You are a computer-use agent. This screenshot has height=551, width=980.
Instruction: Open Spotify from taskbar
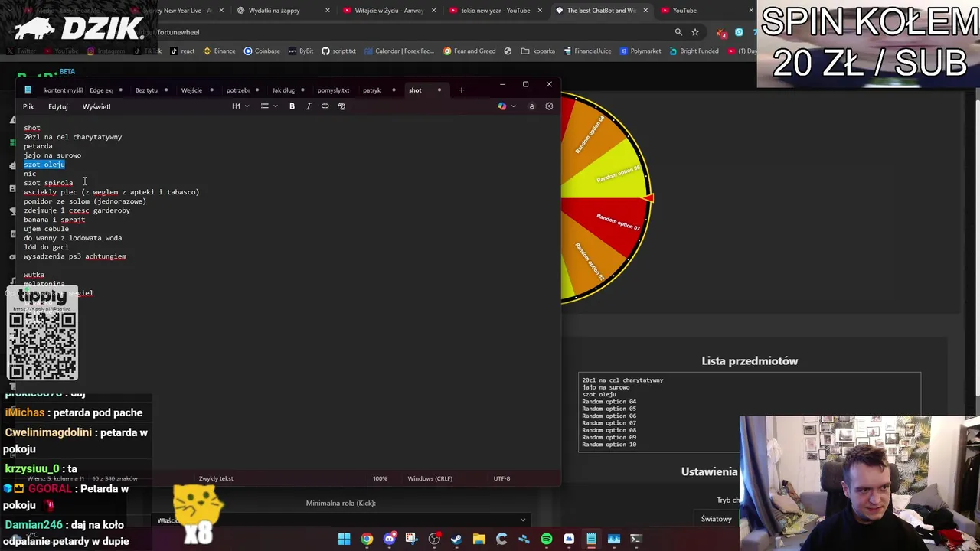coord(546,539)
